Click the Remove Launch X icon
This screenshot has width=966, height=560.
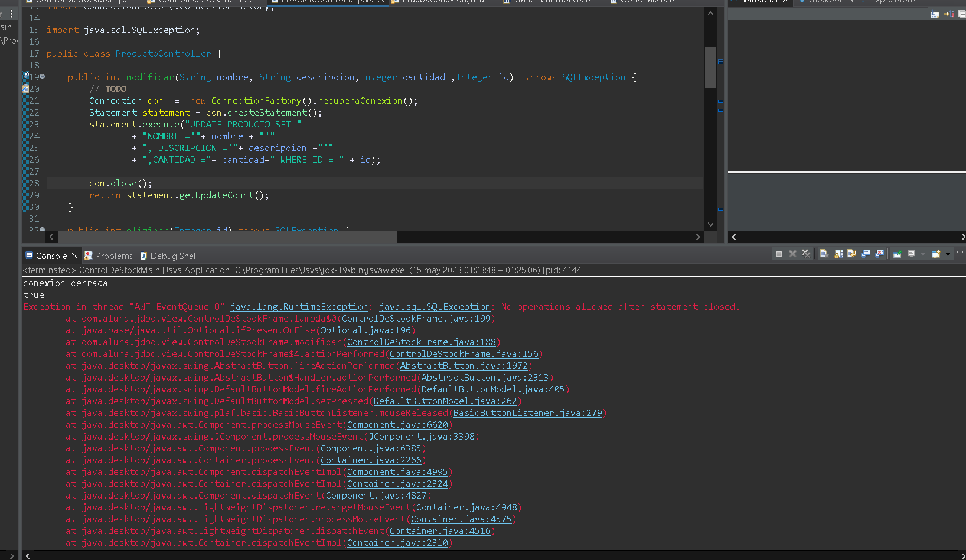792,254
